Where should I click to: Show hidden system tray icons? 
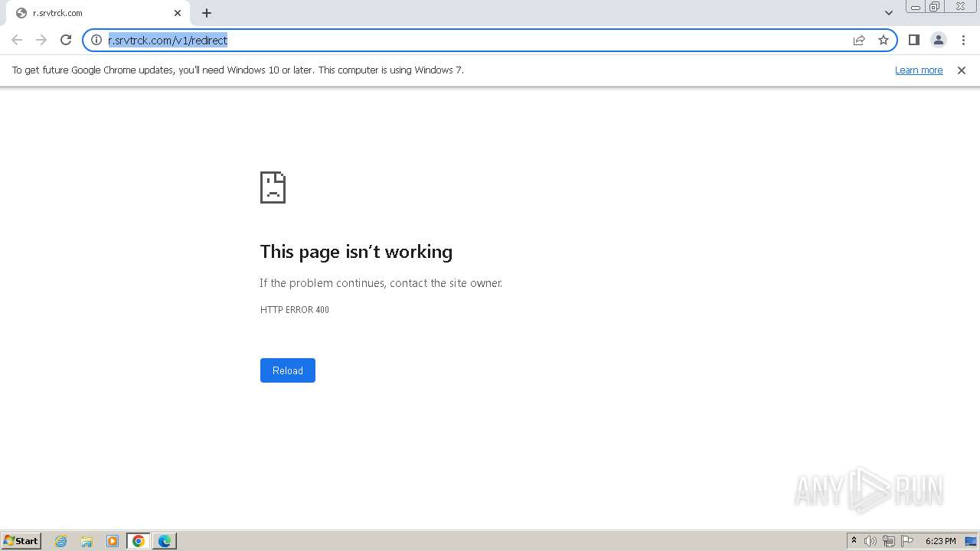854,541
